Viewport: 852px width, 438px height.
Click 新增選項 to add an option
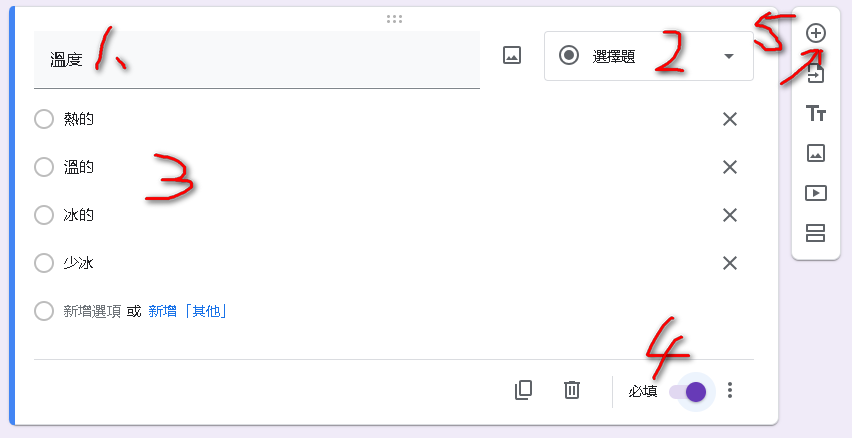(92, 311)
